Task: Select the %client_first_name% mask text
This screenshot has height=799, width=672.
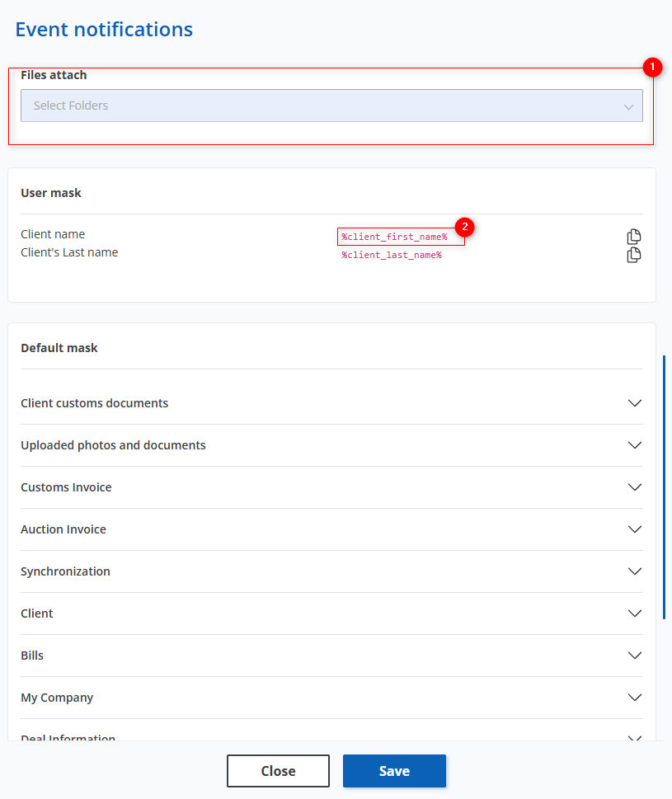Action: point(394,237)
